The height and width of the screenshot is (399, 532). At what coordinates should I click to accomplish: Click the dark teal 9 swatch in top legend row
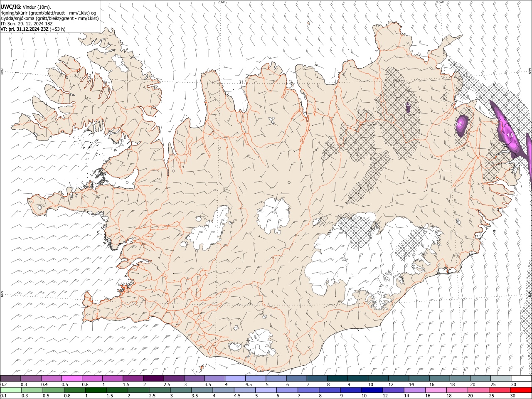click(x=337, y=379)
